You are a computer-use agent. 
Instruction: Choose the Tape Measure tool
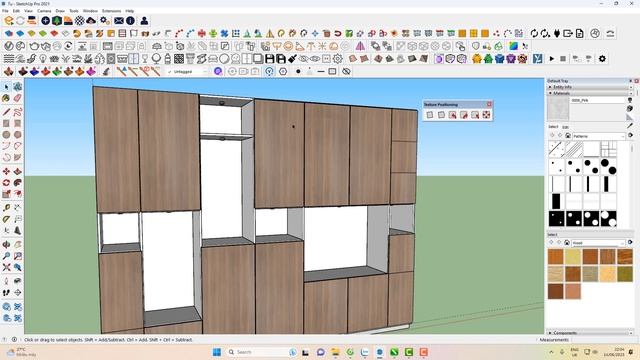pos(6,208)
